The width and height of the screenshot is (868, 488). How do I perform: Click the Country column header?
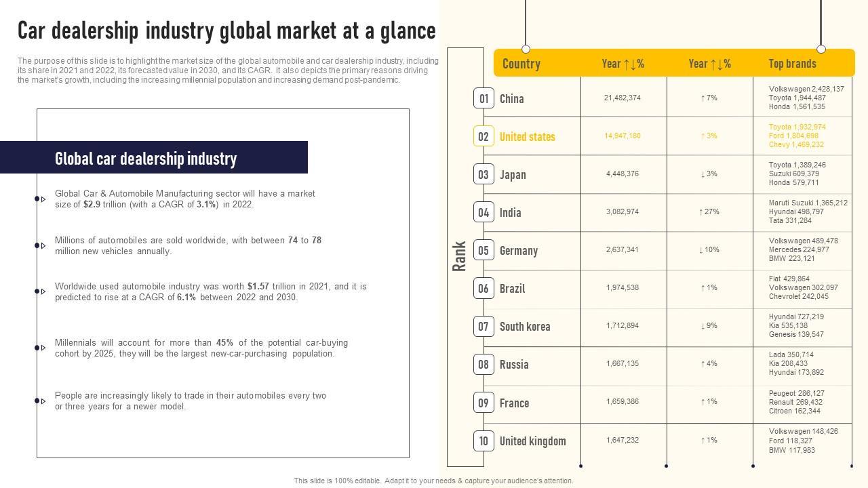(x=521, y=64)
